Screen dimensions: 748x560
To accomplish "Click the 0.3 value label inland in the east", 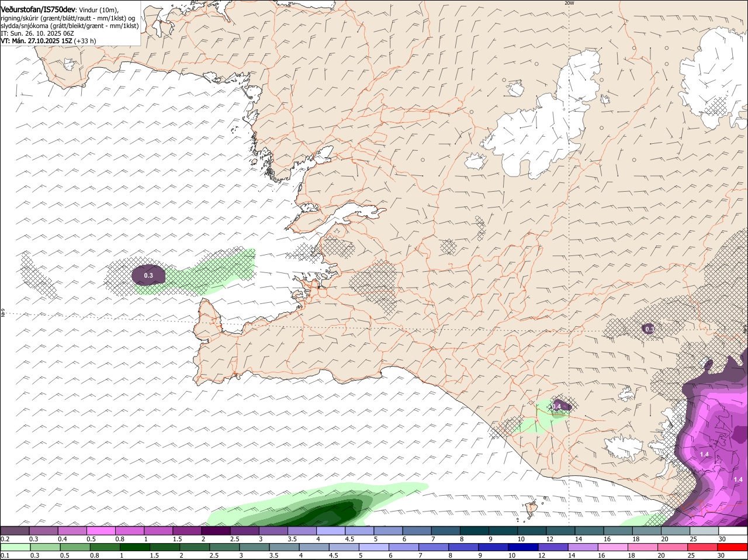I will pyautogui.click(x=649, y=330).
